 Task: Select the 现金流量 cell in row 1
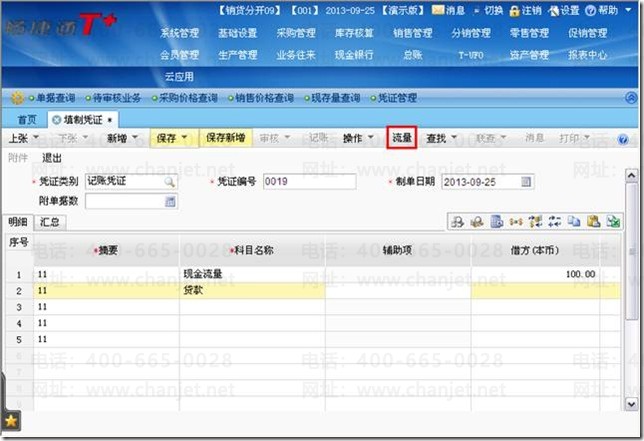coord(252,274)
